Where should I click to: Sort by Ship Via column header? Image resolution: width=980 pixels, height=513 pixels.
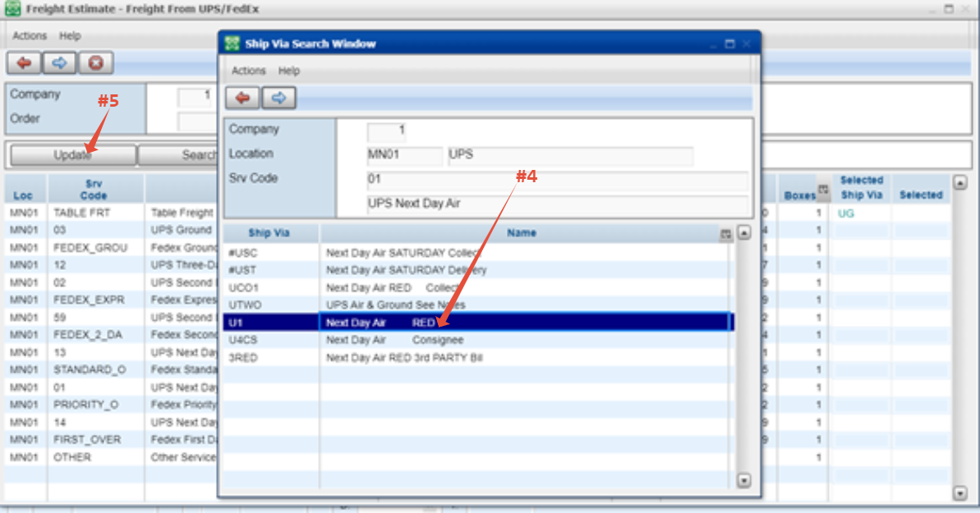tap(269, 233)
